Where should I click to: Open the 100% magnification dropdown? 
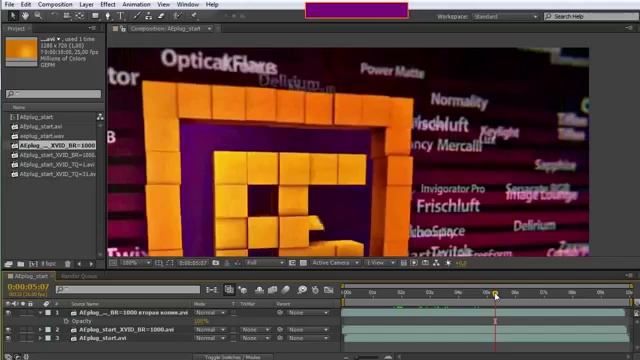pos(136,263)
